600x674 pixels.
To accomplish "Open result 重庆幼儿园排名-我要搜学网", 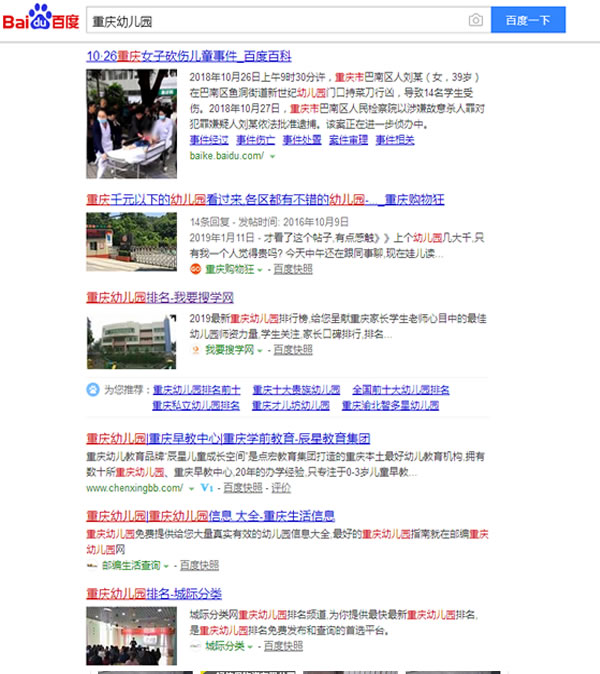I will click(x=160, y=297).
